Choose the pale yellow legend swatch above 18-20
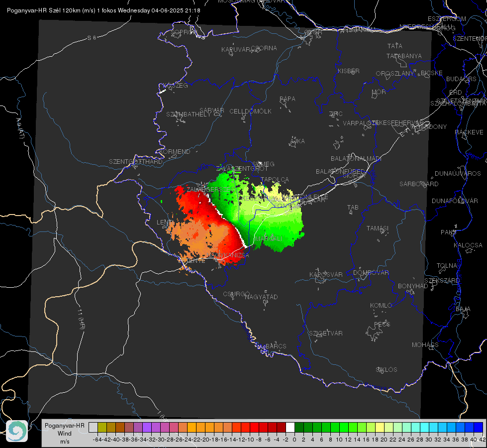The height and width of the screenshot is (448, 487). click(380, 427)
